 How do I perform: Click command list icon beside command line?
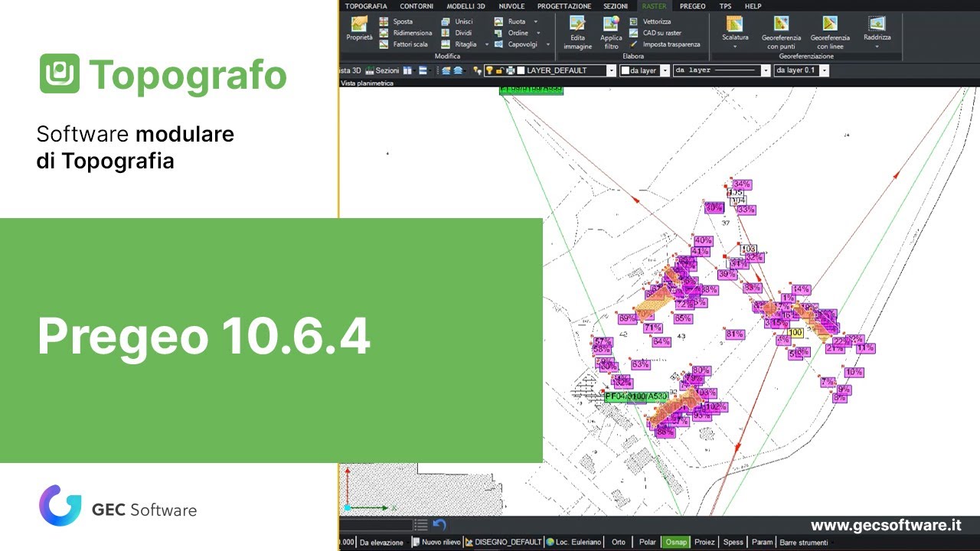pyautogui.click(x=421, y=525)
